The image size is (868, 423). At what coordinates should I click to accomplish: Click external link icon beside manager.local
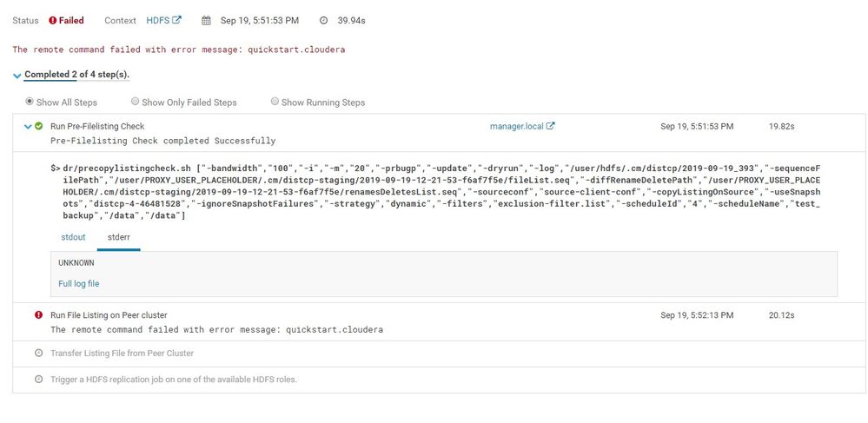550,126
